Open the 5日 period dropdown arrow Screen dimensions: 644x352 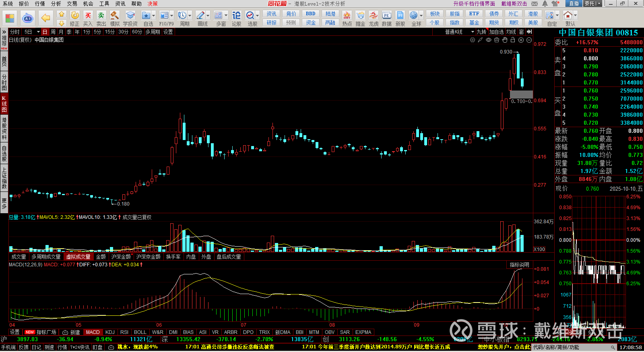click(x=38, y=32)
